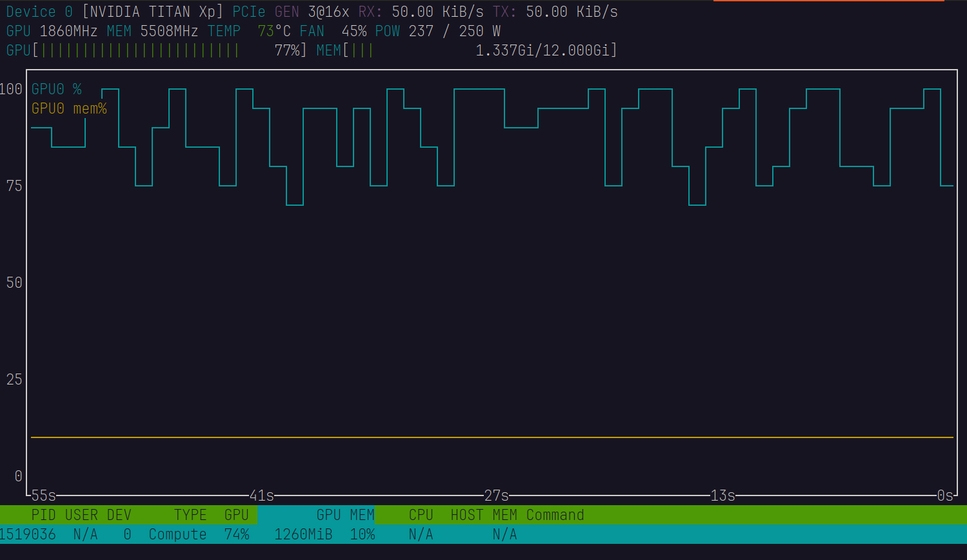Image resolution: width=967 pixels, height=560 pixels.
Task: Click the 41s marker on time axis
Action: pos(262,495)
